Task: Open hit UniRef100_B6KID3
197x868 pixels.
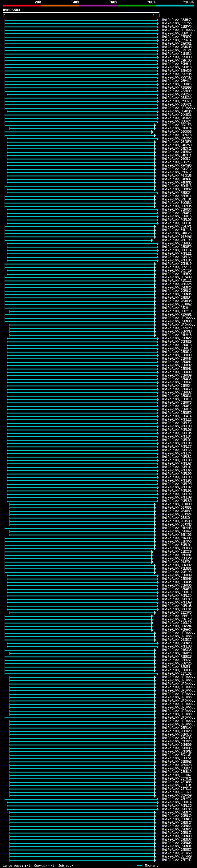Action: tap(176, 535)
